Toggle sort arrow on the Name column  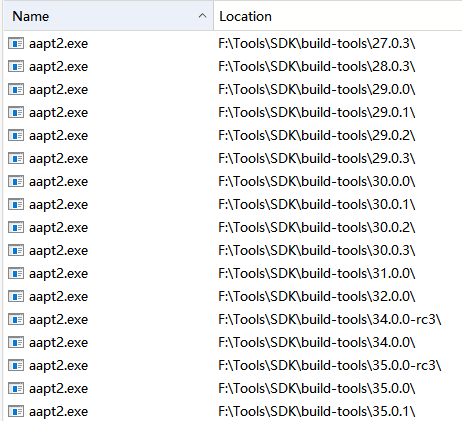[202, 16]
